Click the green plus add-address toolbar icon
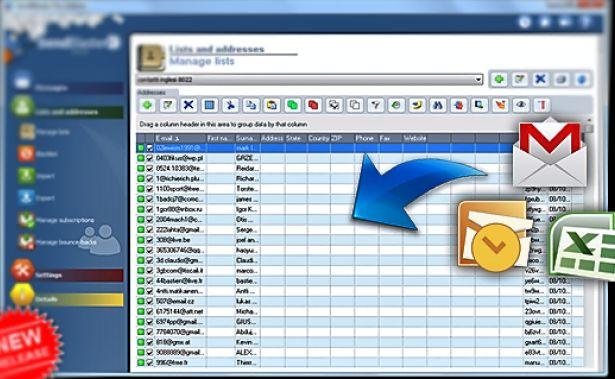Image resolution: width=615 pixels, height=379 pixels. [x=147, y=105]
